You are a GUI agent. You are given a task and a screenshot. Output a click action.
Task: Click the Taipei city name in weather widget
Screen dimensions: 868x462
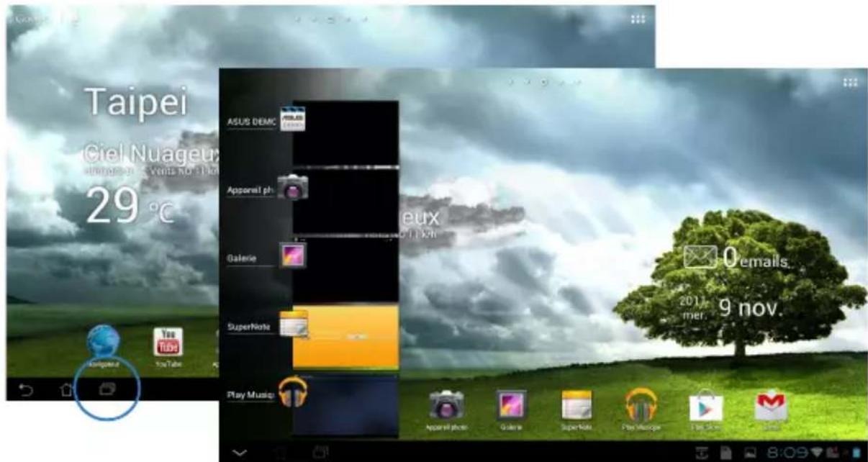coord(135,102)
